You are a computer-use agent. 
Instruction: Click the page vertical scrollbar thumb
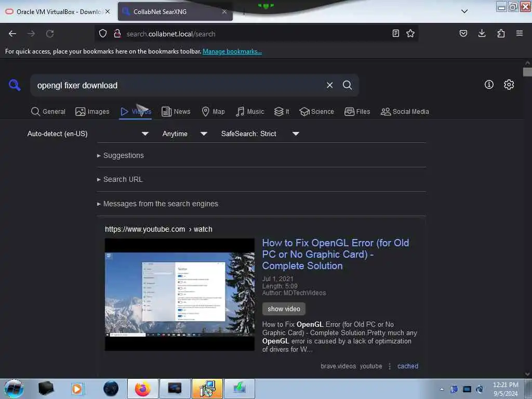[x=527, y=72]
